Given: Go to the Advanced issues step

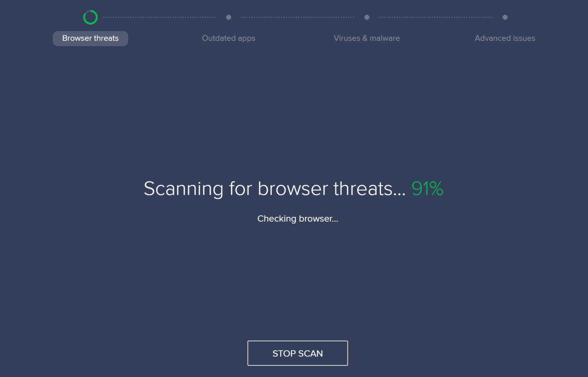Looking at the screenshot, I should pyautogui.click(x=505, y=38).
